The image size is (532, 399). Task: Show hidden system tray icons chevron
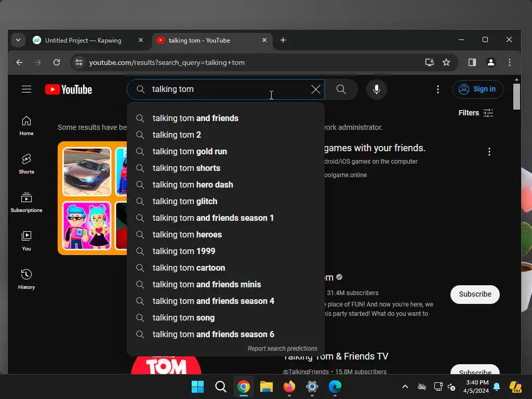405,387
